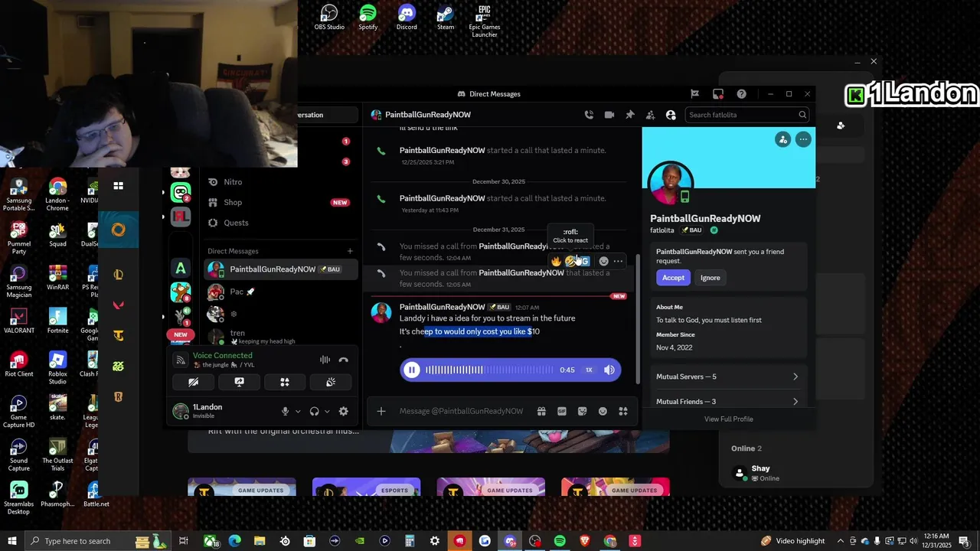Select PaintballGunReadyNOW in Direct Messages list
The width and height of the screenshot is (980, 551).
(x=280, y=269)
